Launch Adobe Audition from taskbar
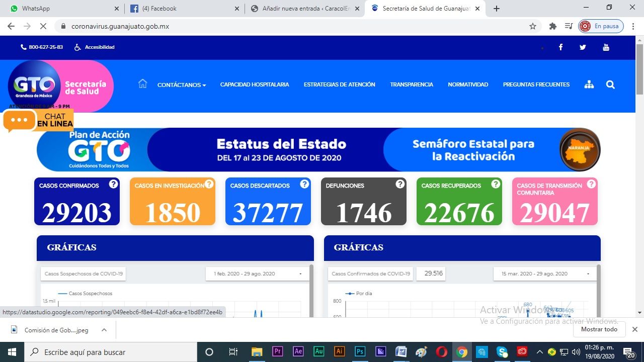The height and width of the screenshot is (362, 644). click(318, 352)
